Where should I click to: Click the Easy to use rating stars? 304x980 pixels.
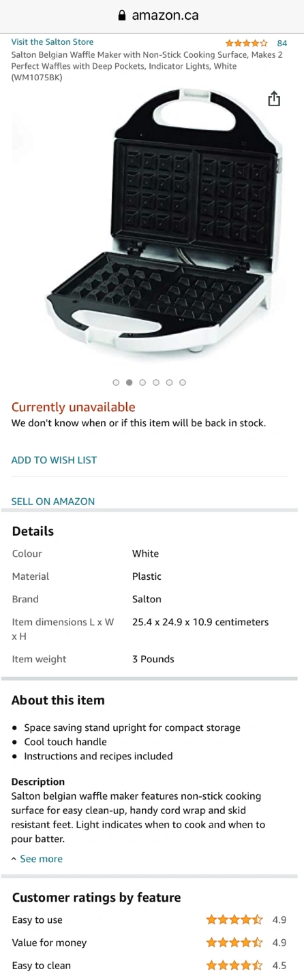[x=234, y=920]
